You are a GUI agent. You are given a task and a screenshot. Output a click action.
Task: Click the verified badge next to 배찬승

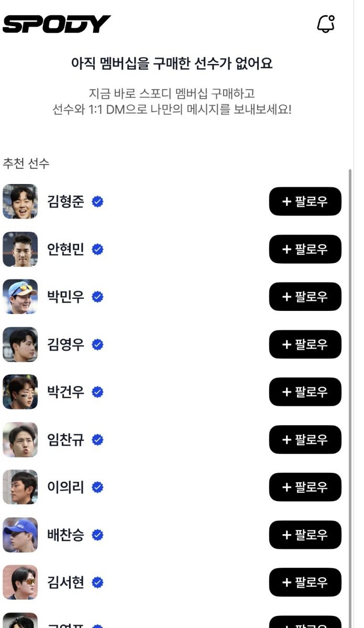click(x=97, y=535)
